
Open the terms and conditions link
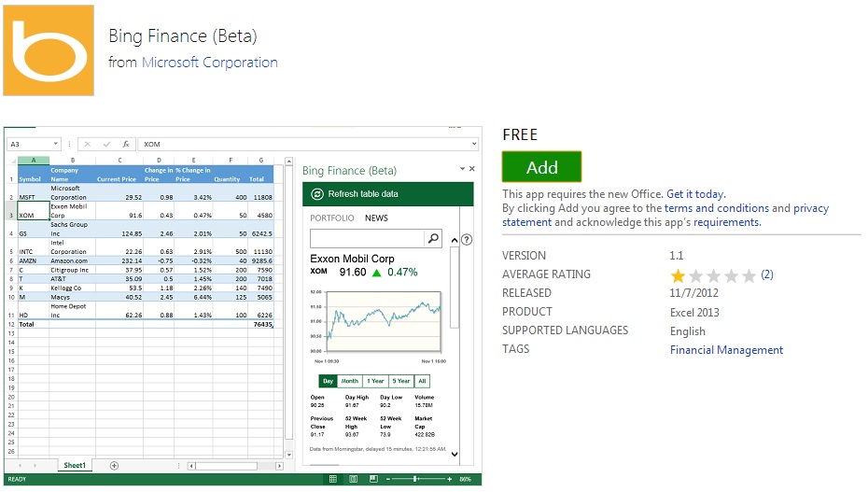(x=716, y=208)
